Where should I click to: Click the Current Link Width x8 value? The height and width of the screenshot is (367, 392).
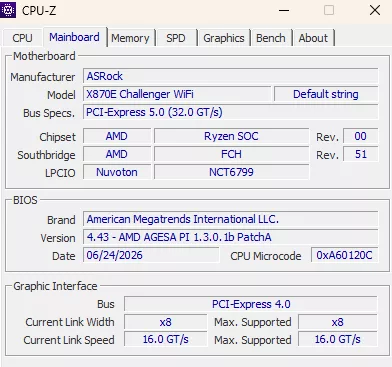tap(165, 322)
